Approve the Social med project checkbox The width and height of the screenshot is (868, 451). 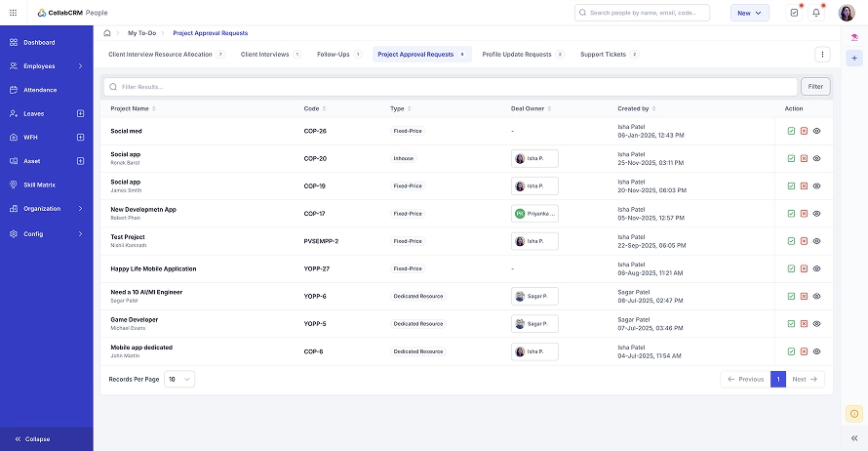pyautogui.click(x=791, y=131)
